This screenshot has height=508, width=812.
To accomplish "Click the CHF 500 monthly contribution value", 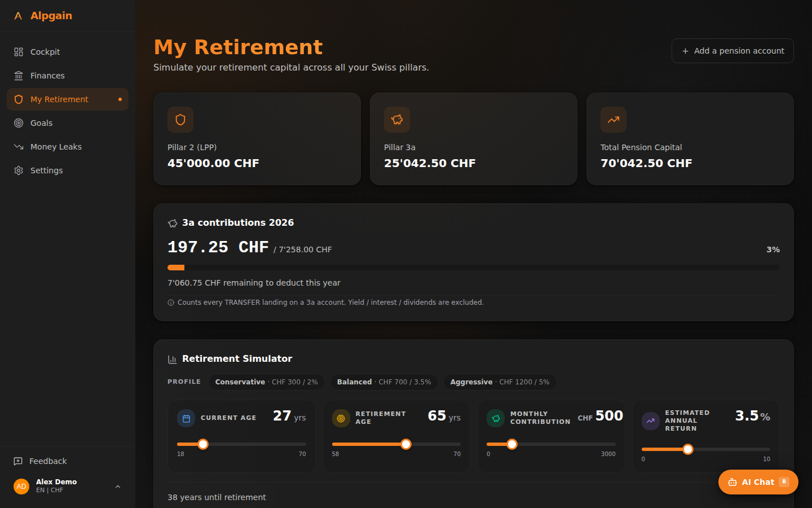I will 600,416.
